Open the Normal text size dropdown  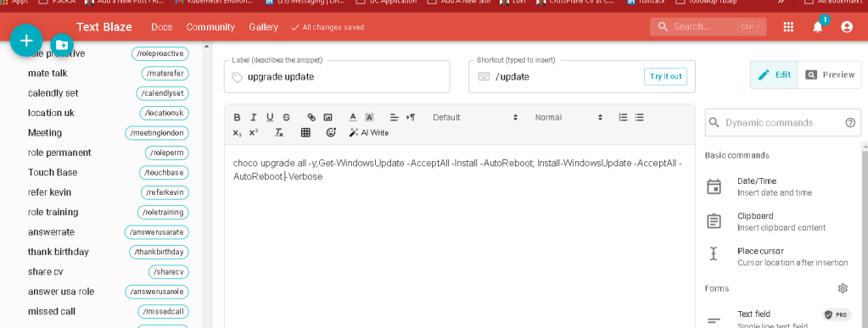[568, 117]
